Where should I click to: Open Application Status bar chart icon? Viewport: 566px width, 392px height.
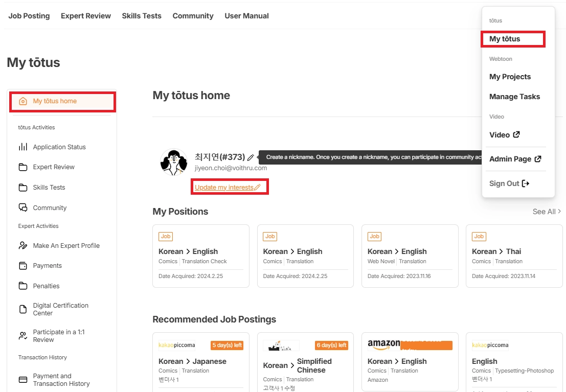pyautogui.click(x=22, y=147)
